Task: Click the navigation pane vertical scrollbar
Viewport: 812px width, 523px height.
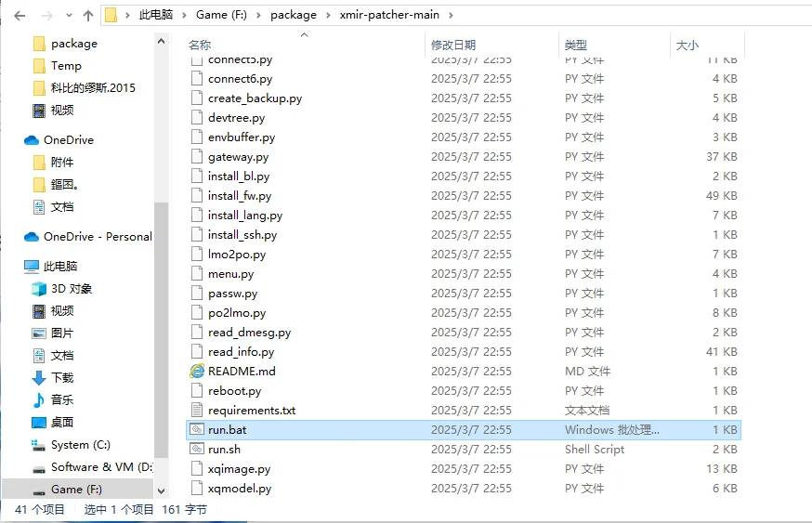Action: pos(161,325)
